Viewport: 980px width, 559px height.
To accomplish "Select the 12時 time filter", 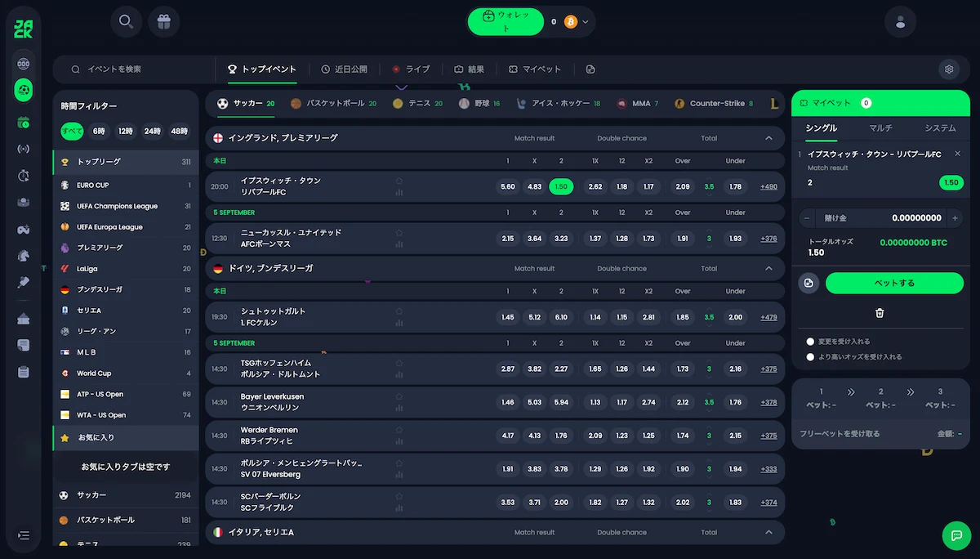I will (x=126, y=131).
